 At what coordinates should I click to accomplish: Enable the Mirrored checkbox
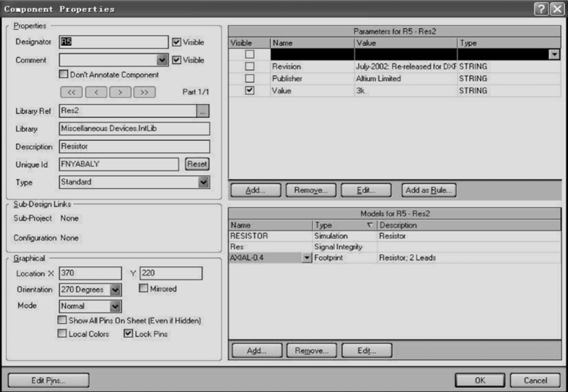click(143, 288)
